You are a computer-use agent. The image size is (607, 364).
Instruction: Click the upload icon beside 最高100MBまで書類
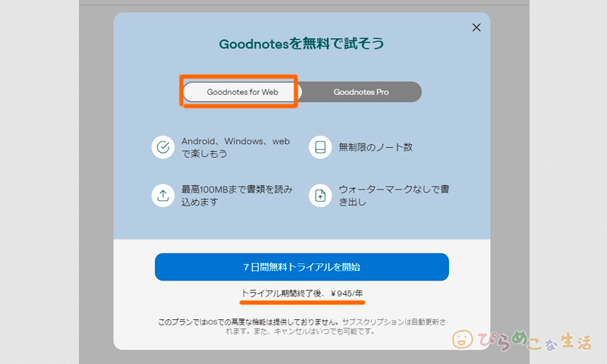(x=163, y=196)
